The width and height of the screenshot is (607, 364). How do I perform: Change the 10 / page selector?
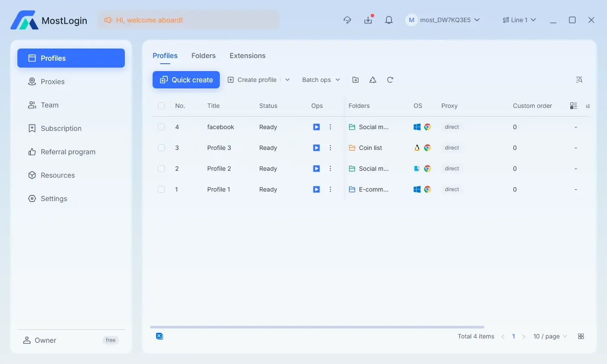click(x=550, y=336)
